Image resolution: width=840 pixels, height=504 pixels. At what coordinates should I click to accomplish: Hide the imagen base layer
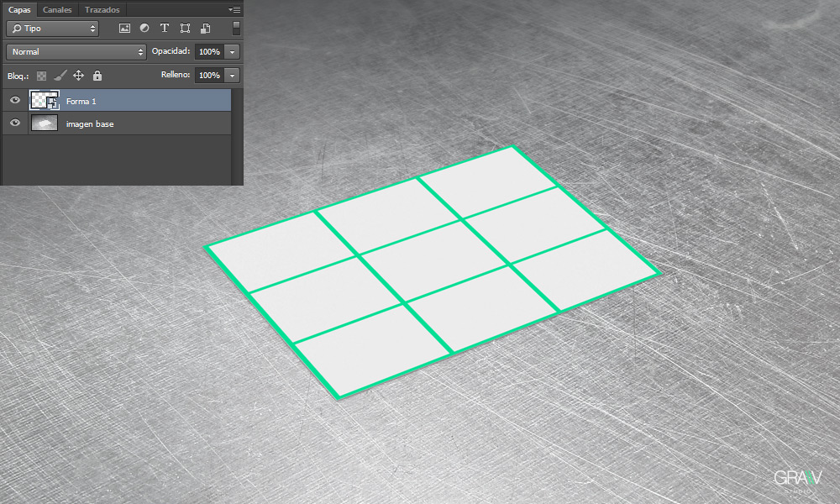(15, 123)
